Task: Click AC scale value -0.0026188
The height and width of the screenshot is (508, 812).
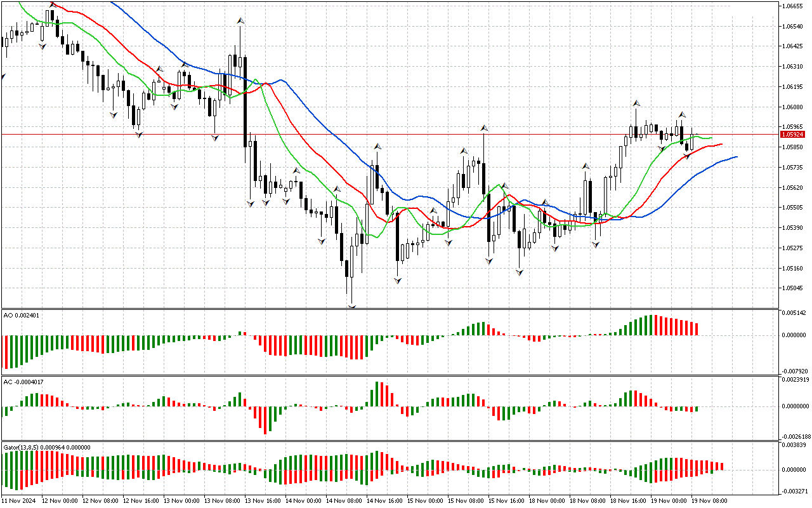Action: click(x=797, y=437)
